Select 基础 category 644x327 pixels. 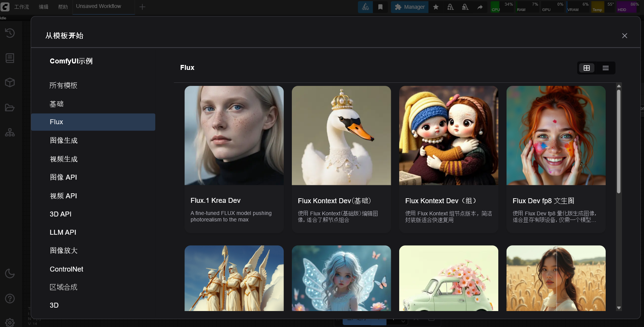click(x=93, y=104)
